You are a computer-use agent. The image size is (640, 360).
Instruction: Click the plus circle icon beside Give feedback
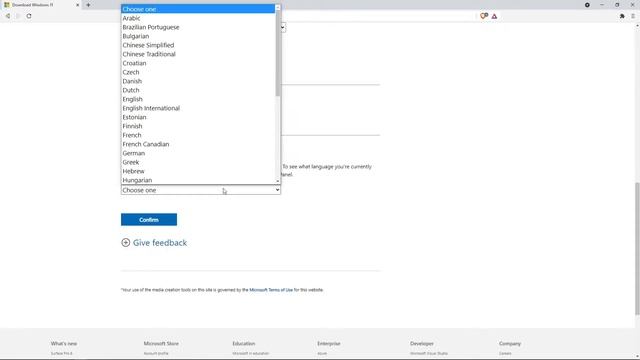[x=126, y=242]
